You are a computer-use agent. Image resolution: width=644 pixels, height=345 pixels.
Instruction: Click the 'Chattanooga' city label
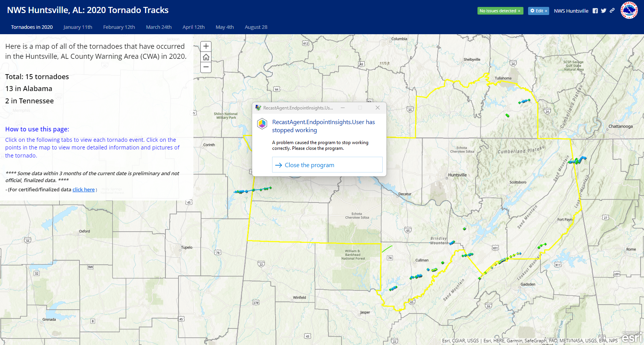tap(621, 126)
